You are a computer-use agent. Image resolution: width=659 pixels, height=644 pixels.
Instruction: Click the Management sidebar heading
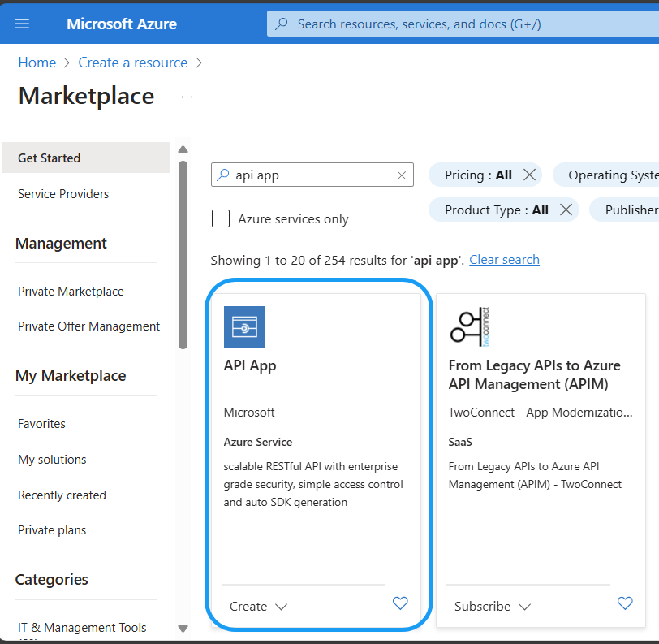pos(61,243)
